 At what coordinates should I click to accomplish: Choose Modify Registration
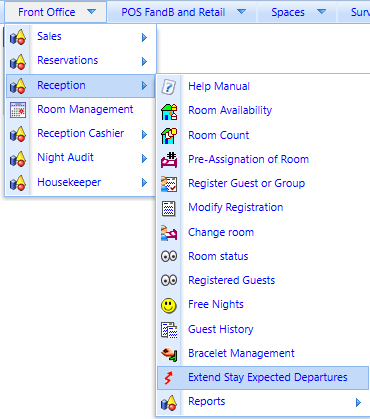[263, 208]
